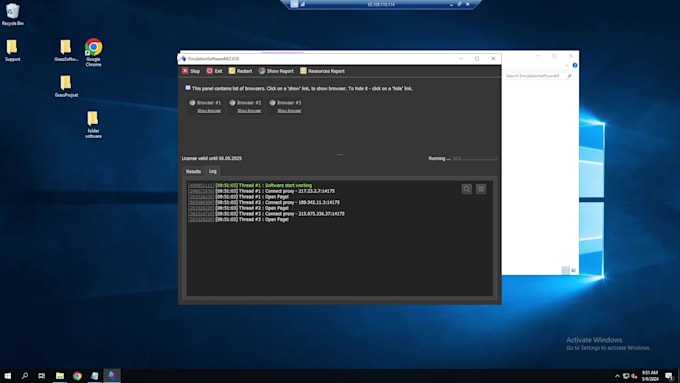Screen dimensions: 680x383
Task: Open Task View on the taskbar
Action: pyautogui.click(x=42, y=376)
